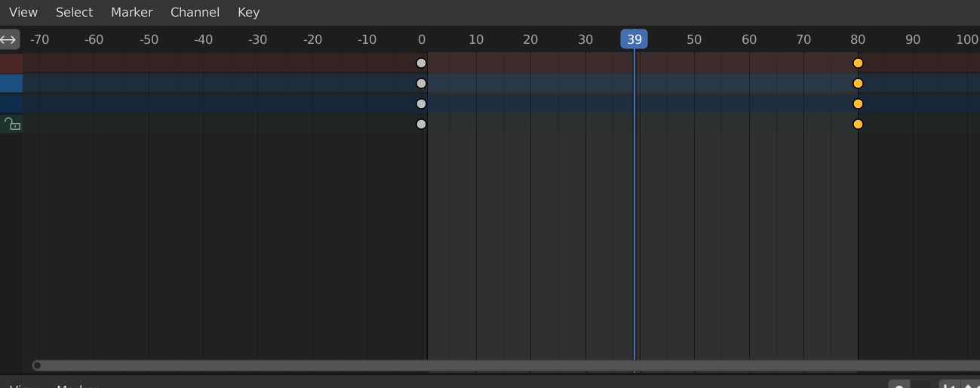
Task: Open the View menu
Action: click(x=23, y=12)
